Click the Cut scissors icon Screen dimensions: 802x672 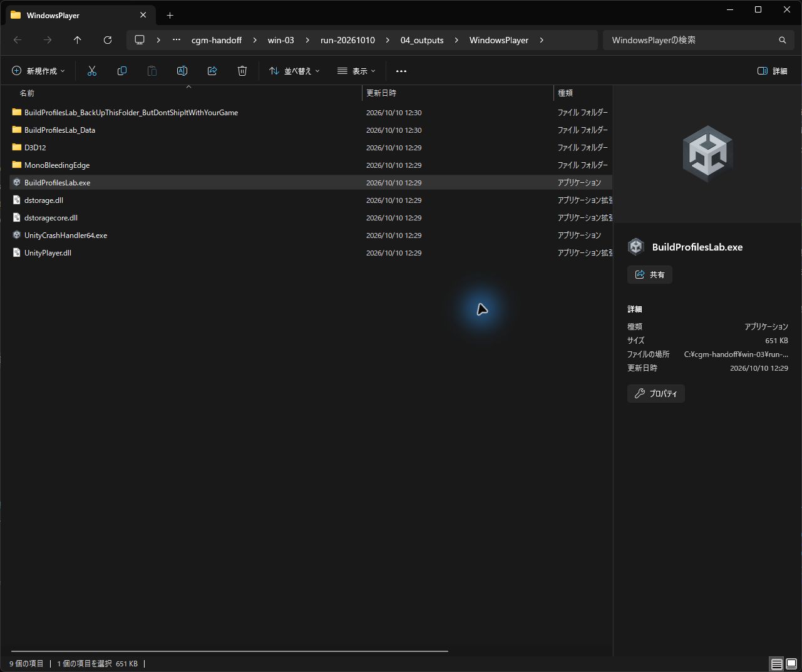(92, 71)
